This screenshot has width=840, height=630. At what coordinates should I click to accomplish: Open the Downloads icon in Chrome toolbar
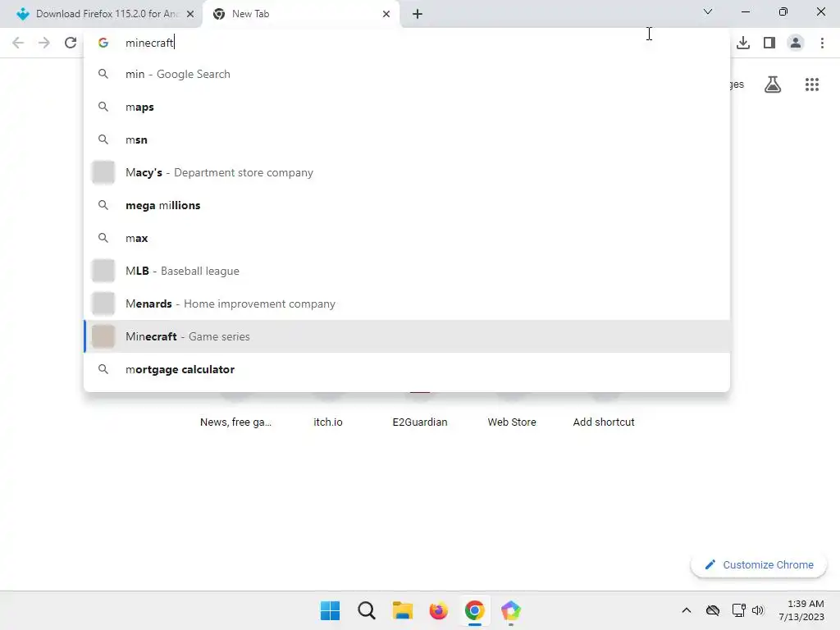(x=743, y=43)
